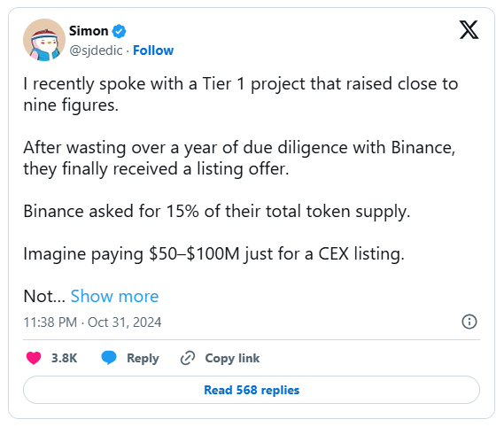This screenshot has width=504, height=427.
Task: Expand tweet with Show more
Action: pyautogui.click(x=115, y=296)
